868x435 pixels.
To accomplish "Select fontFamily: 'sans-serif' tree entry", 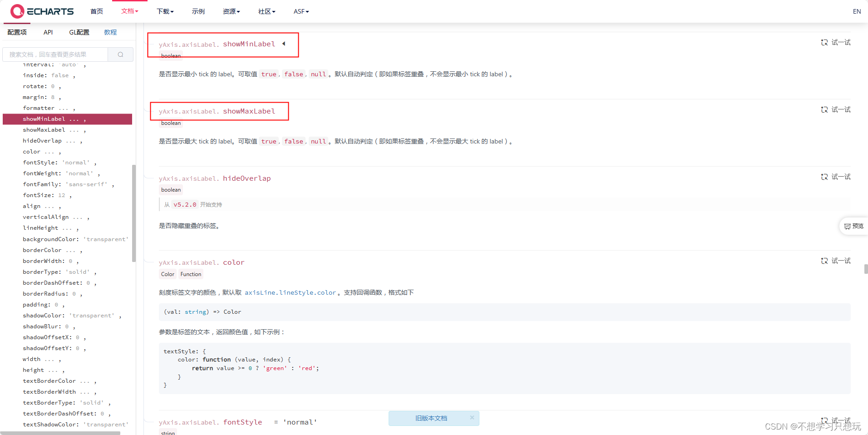I will [x=69, y=184].
